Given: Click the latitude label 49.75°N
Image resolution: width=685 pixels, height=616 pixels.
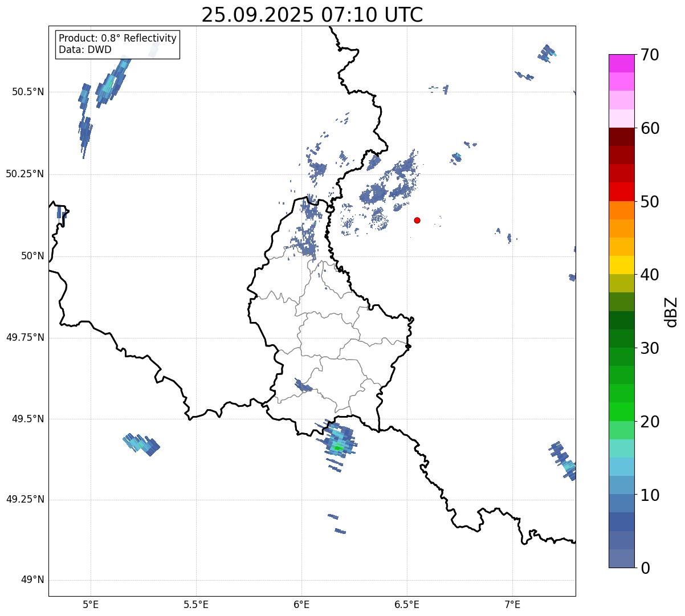Looking at the screenshot, I should tap(25, 337).
